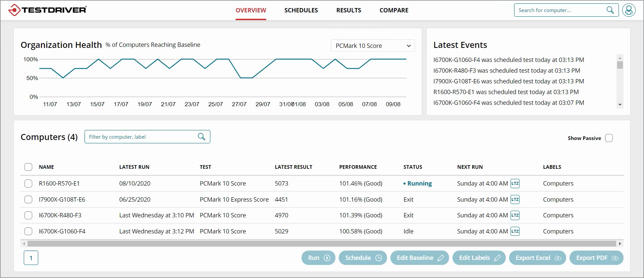Click the Edit Labels button
Viewport: 644px width, 278px height.
[x=479, y=258]
